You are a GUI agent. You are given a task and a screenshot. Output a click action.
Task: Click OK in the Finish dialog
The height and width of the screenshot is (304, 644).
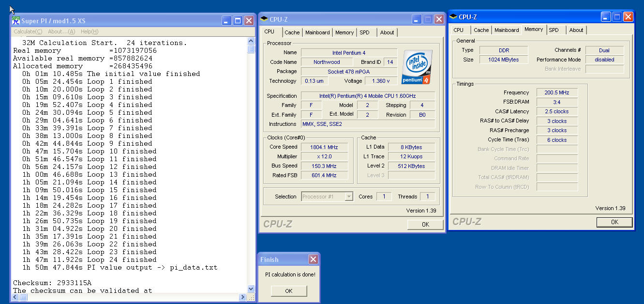289,291
